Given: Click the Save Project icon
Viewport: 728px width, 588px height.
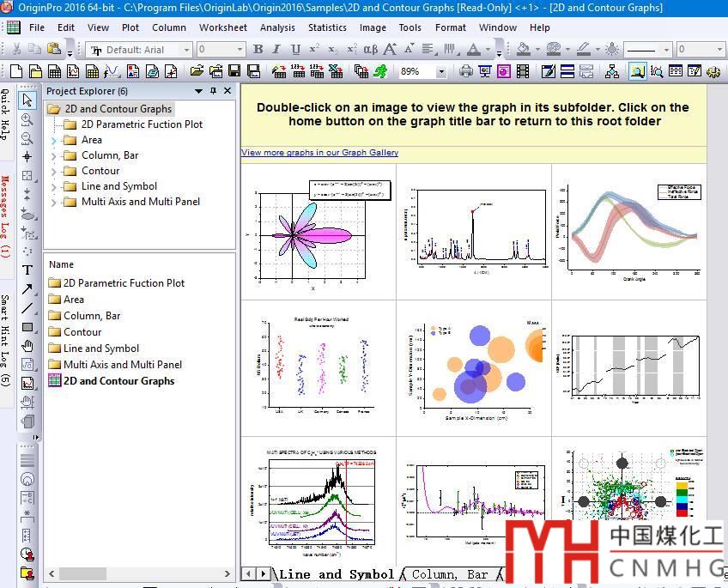Looking at the screenshot, I should coord(234,71).
